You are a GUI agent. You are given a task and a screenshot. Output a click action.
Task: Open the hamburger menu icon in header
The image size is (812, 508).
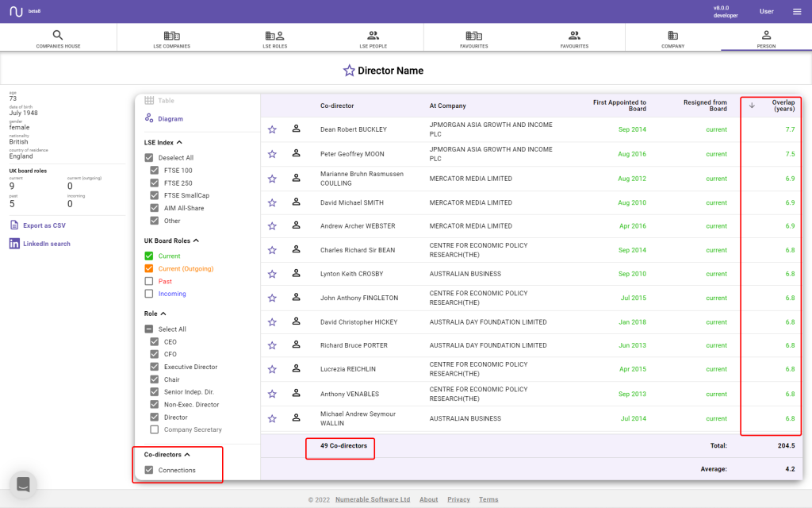tap(797, 11)
